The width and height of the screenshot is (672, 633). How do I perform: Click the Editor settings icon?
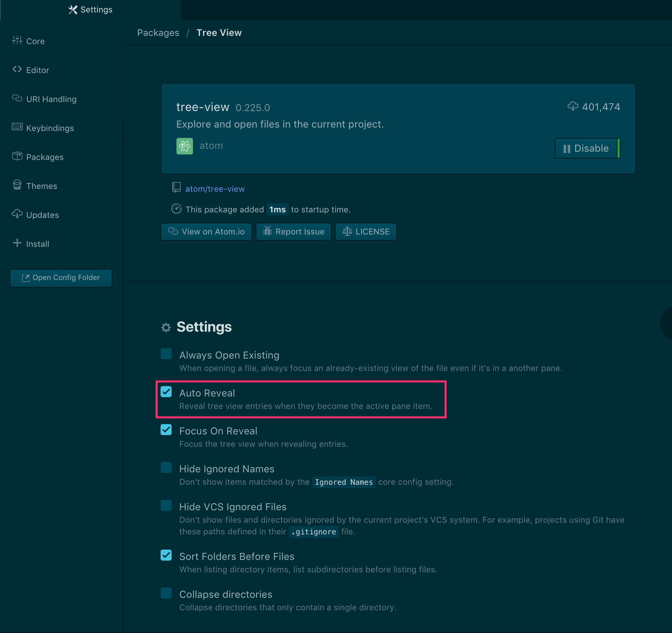pyautogui.click(x=17, y=70)
